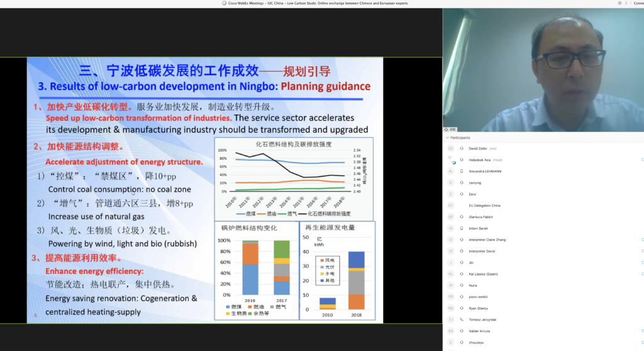The height and width of the screenshot is (351, 644).
Task: Click the video indicator on Interpreter David's row
Action: 641,251
